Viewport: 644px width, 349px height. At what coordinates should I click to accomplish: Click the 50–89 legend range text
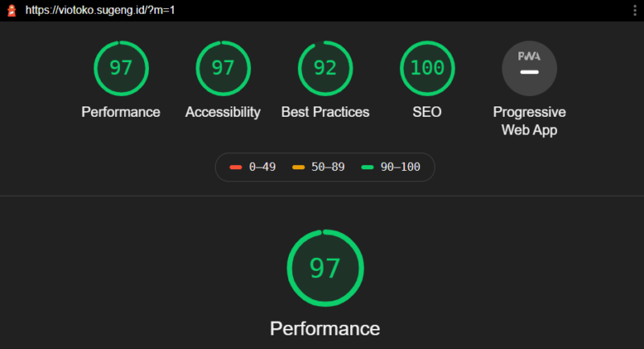click(328, 167)
